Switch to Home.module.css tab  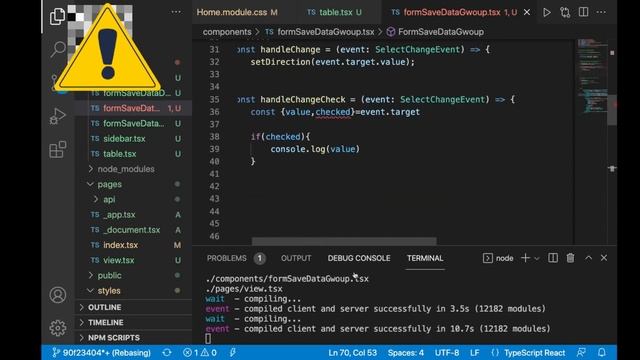click(237, 12)
